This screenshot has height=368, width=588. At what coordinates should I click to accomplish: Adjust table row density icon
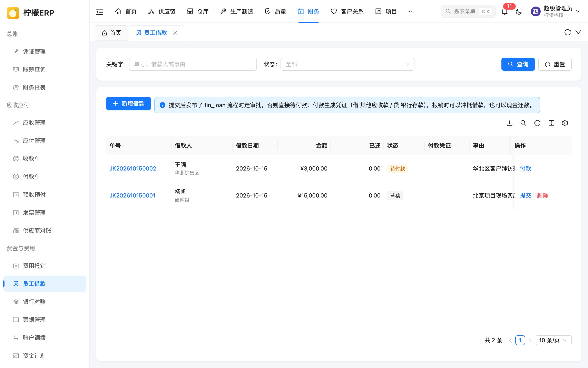551,123
